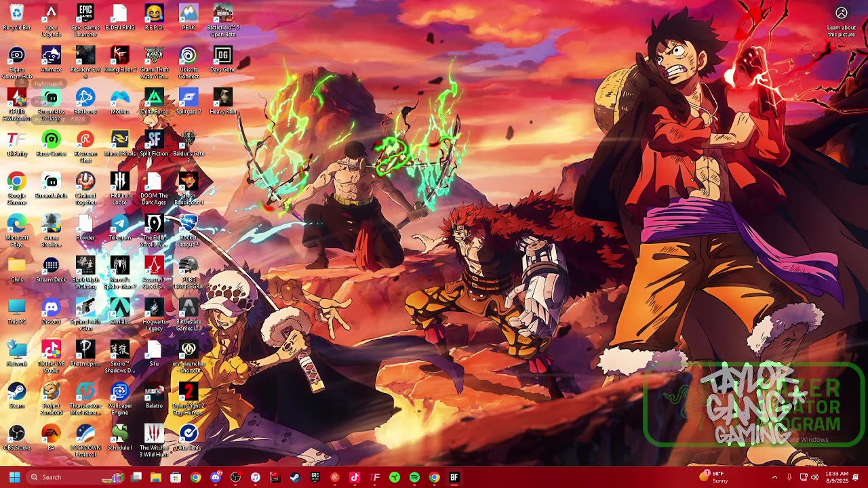Open Ubisoft Connect desktop icon
The height and width of the screenshot is (488, 868).
pos(189,62)
